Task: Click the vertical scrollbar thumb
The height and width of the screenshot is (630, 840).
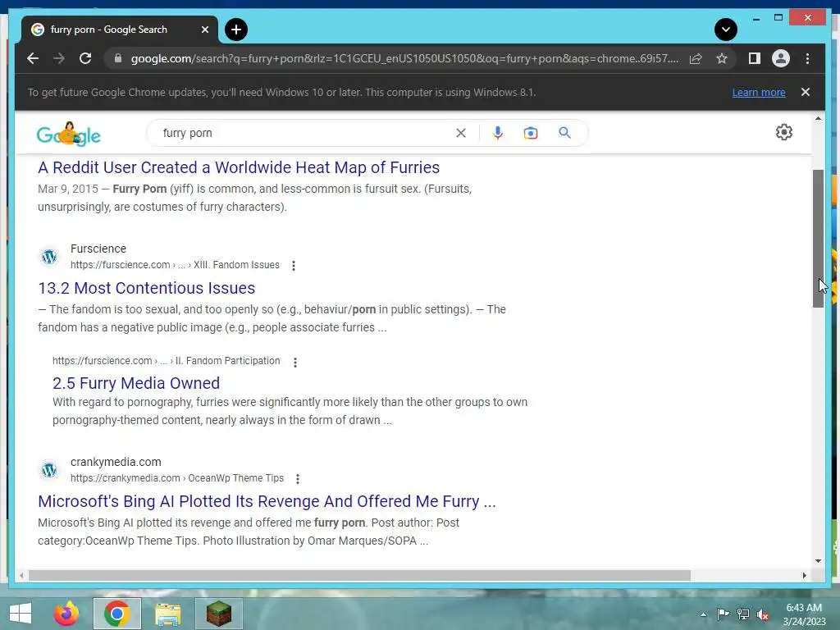Action: [x=818, y=239]
